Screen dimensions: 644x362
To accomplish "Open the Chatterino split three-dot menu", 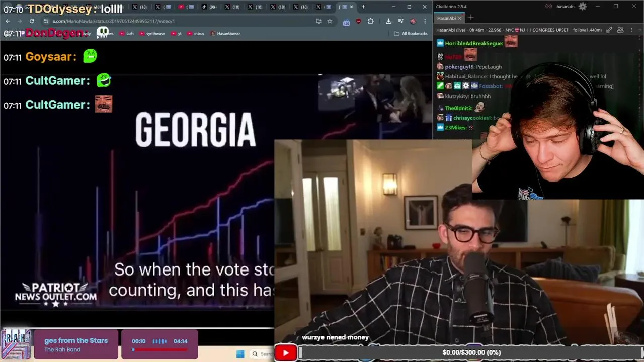I will coord(631,30).
